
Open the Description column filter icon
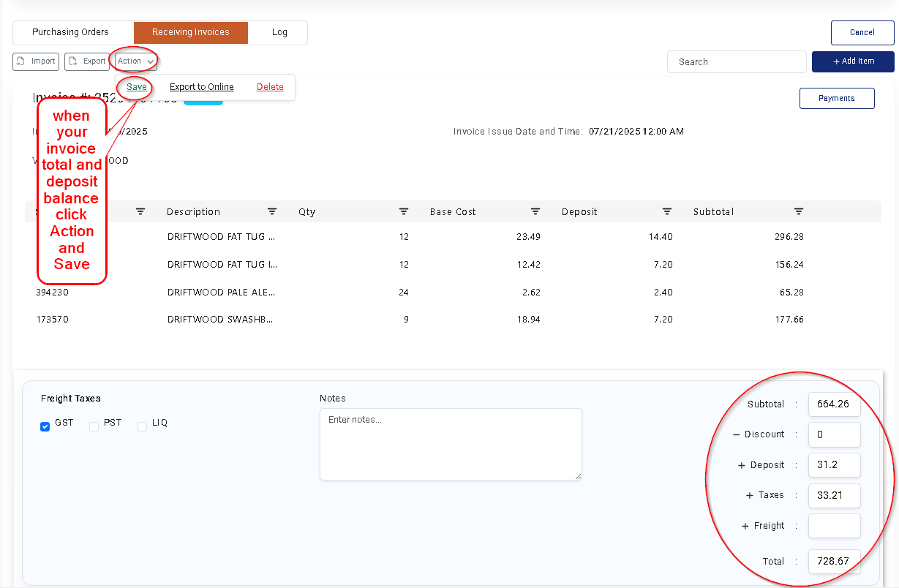click(272, 211)
